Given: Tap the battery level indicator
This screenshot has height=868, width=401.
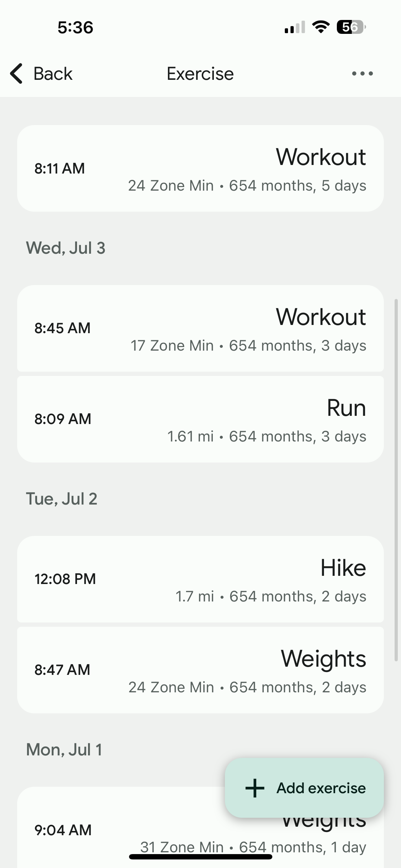Looking at the screenshot, I should pos(351,27).
